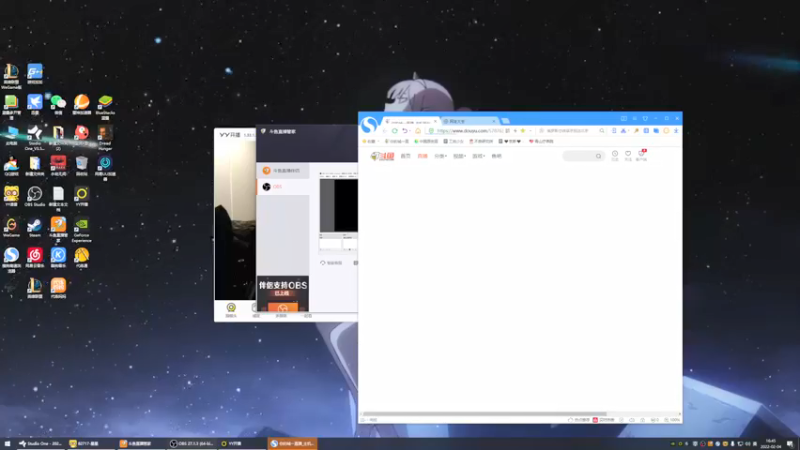The height and width of the screenshot is (450, 800).
Task: Open the first bookmark folder with star
Action: point(370,141)
